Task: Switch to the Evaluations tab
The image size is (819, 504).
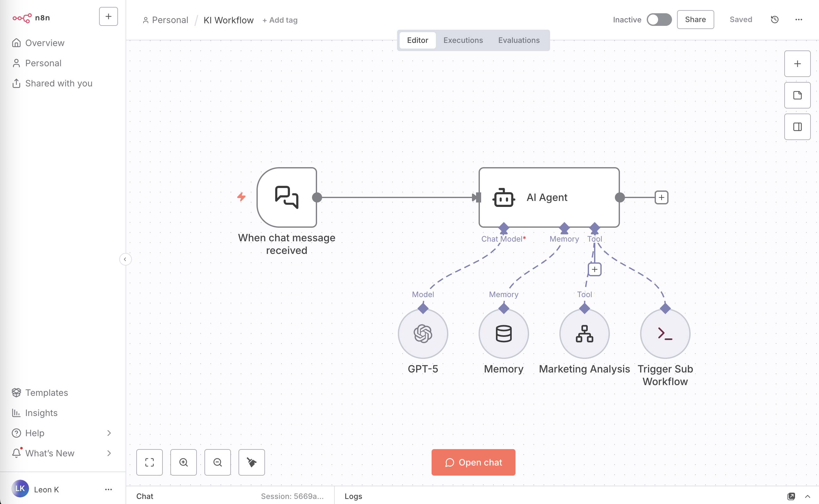Action: click(519, 40)
